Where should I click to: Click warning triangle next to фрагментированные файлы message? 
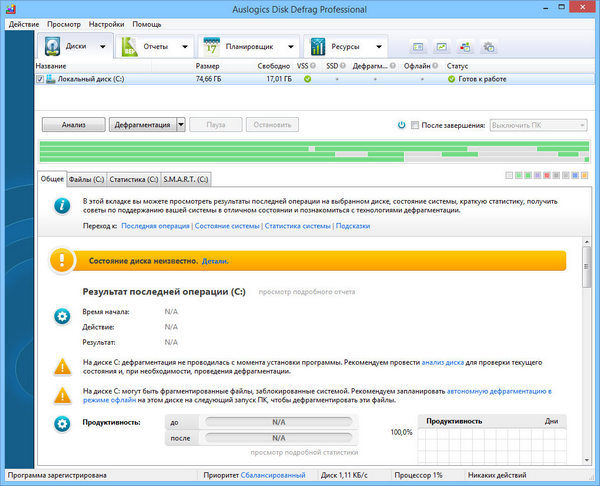pyautogui.click(x=62, y=396)
